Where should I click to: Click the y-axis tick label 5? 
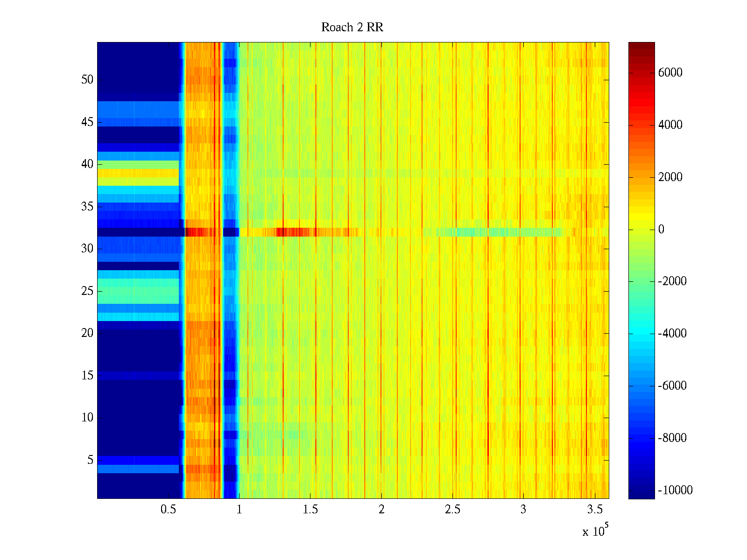coord(90,460)
